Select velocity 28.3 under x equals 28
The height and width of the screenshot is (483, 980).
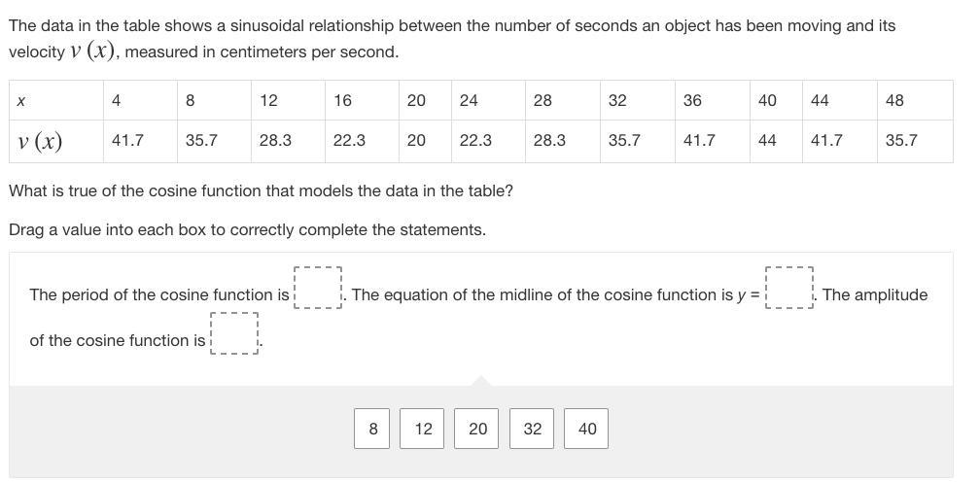click(549, 141)
